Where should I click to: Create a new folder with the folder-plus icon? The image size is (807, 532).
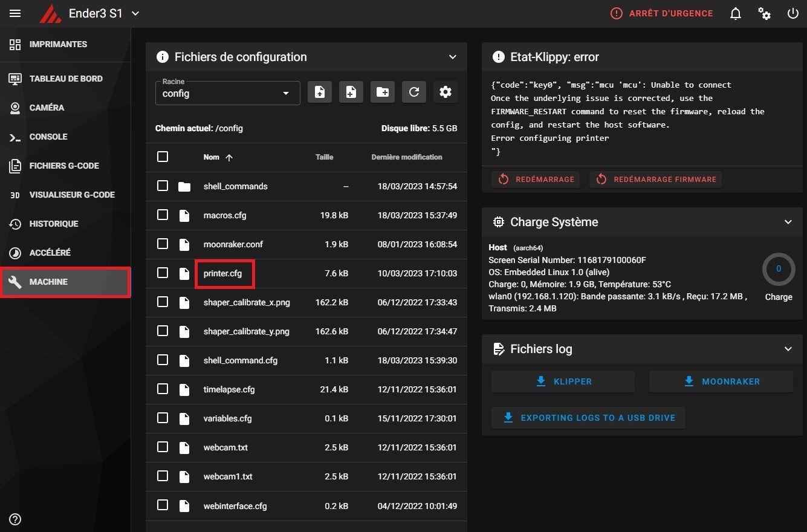point(383,92)
